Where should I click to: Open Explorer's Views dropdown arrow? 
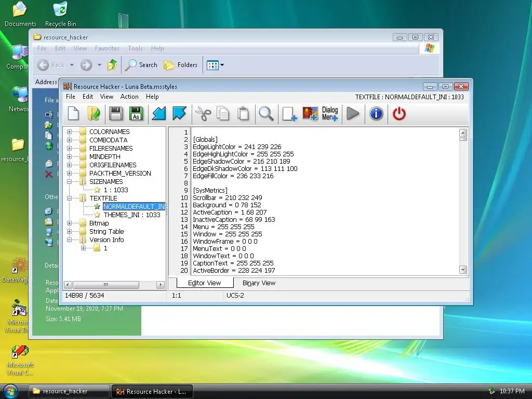pos(222,65)
